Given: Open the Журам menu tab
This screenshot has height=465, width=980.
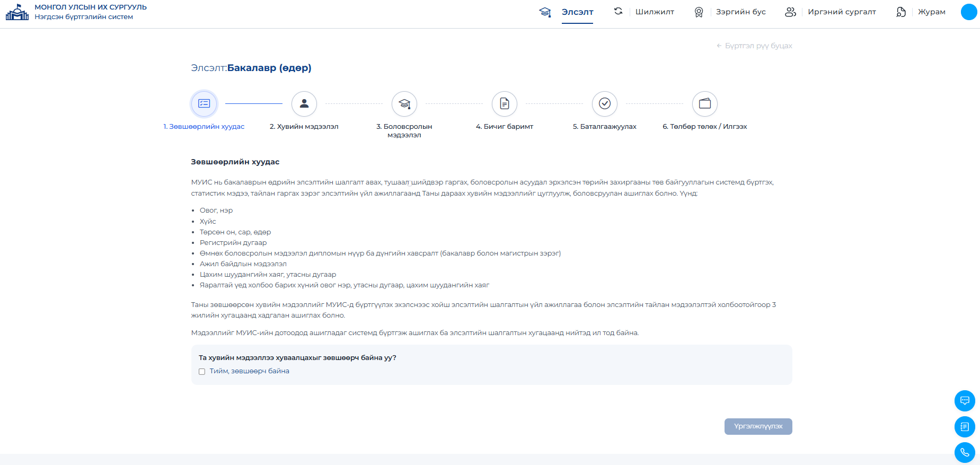Looking at the screenshot, I should tap(932, 12).
